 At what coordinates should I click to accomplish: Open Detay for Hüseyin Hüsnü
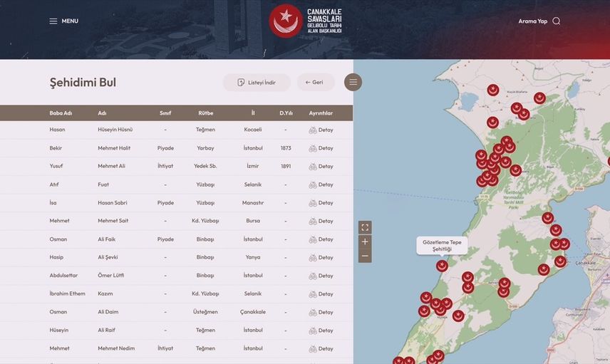321,130
